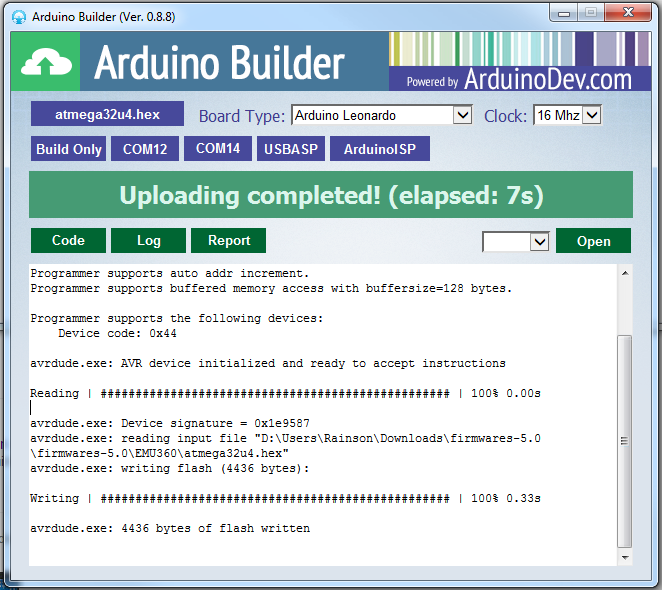This screenshot has height=590, width=662.
Task: Switch to the Report view
Action: pyautogui.click(x=228, y=241)
